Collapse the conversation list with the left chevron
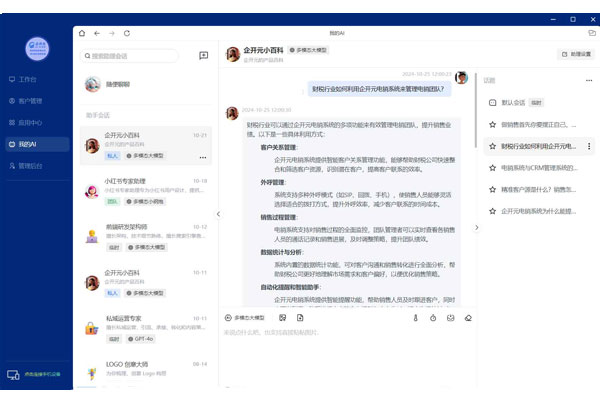 pos(218,214)
